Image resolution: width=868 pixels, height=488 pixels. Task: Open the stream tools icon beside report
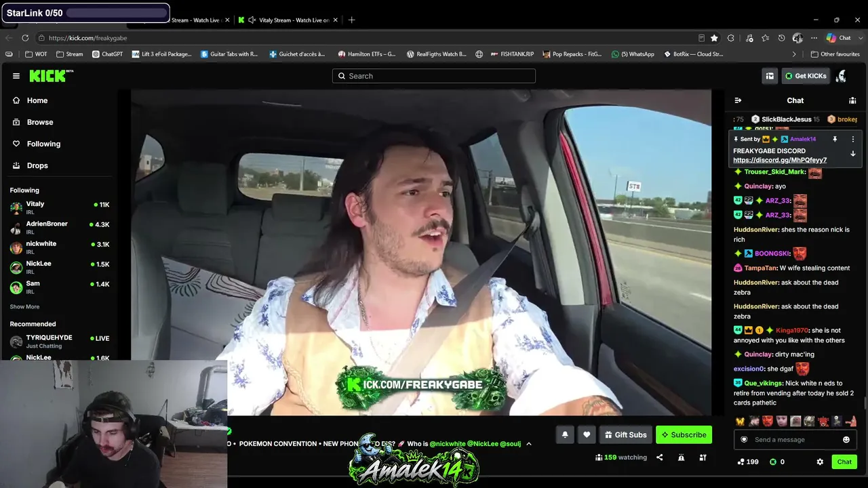(703, 457)
